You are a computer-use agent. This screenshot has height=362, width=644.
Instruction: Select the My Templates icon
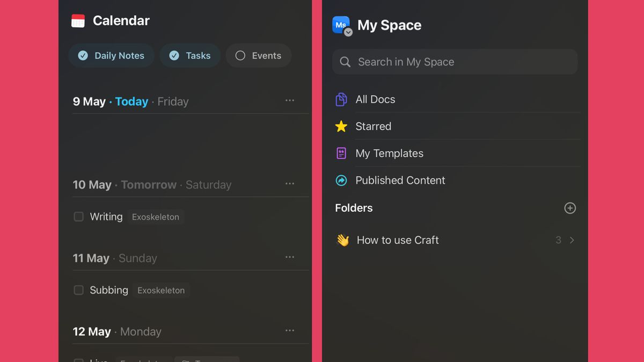tap(341, 153)
